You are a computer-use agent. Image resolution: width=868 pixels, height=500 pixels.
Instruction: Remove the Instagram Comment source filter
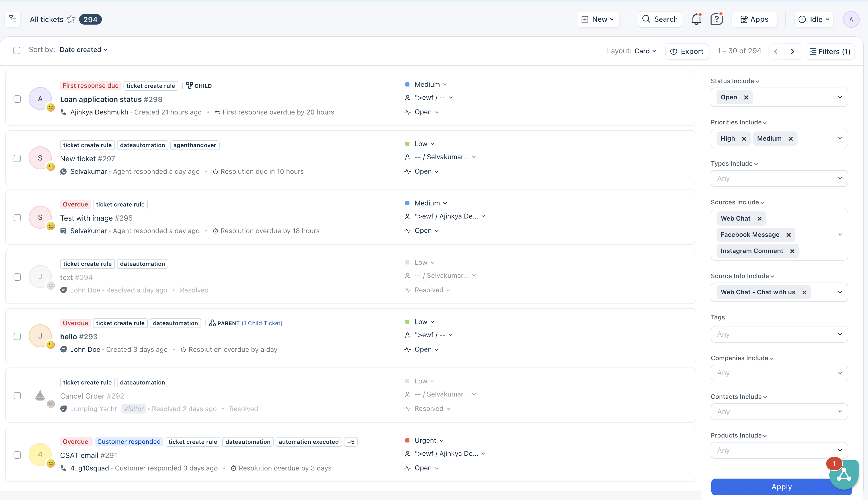tap(792, 251)
